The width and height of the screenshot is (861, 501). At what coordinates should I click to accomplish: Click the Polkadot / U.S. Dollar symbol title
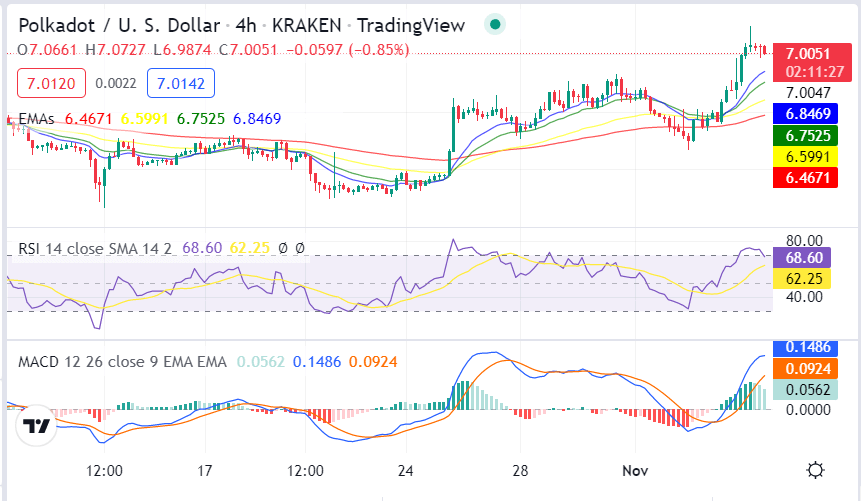tap(119, 25)
